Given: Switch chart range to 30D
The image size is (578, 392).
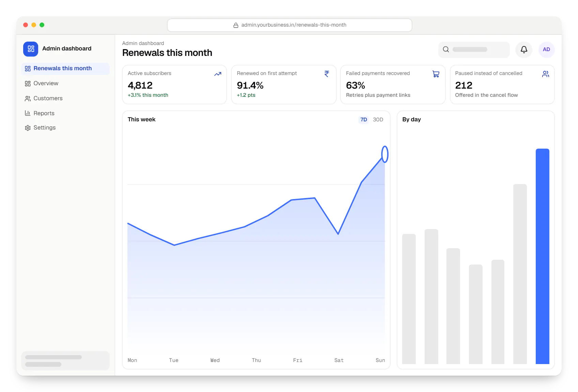Looking at the screenshot, I should (x=378, y=120).
